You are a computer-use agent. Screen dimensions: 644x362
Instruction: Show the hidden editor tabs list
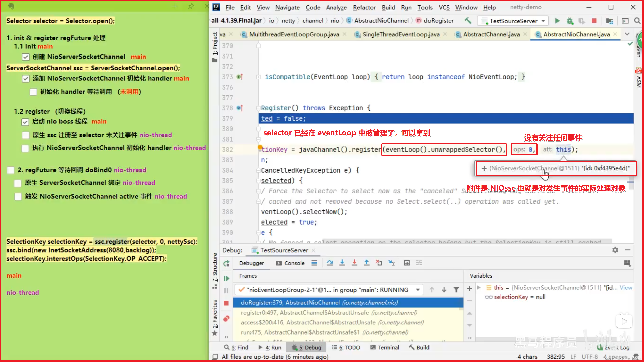pyautogui.click(x=627, y=34)
